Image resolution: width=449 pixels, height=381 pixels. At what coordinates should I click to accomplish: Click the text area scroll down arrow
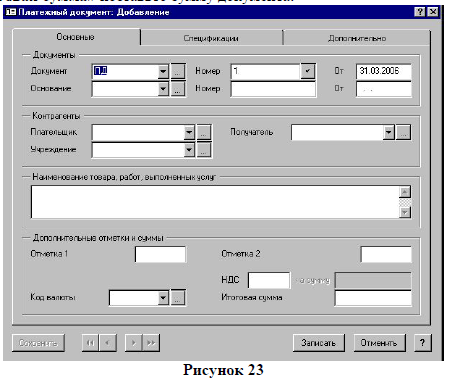pos(405,212)
